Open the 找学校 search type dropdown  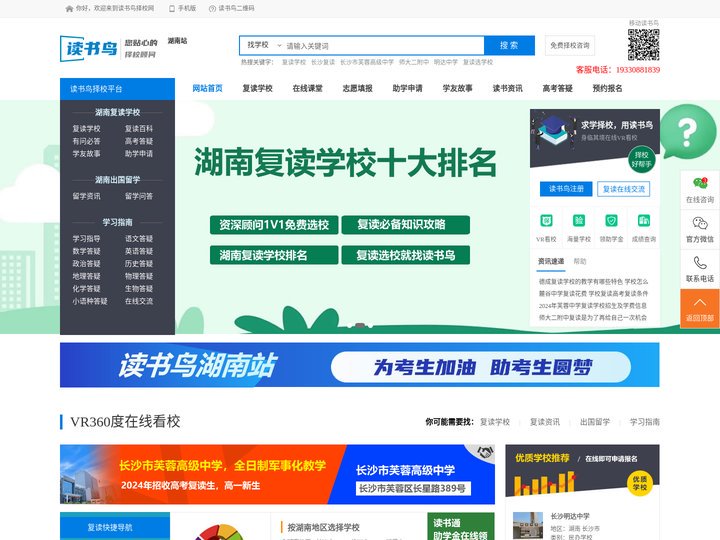coord(263,45)
